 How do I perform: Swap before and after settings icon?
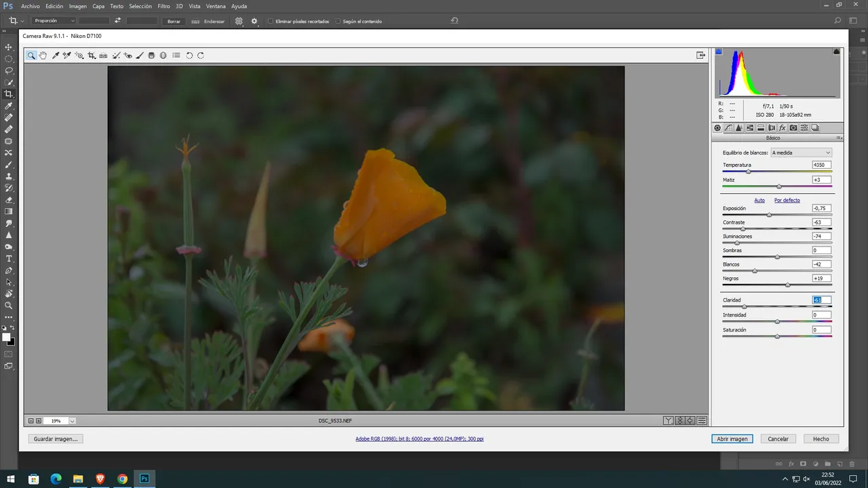click(680, 421)
